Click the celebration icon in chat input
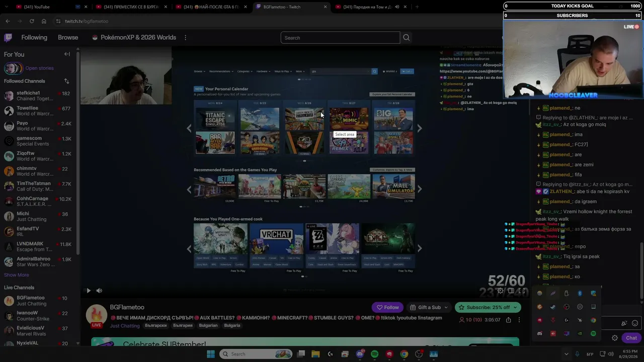This screenshot has width=644, height=362. 624,323
